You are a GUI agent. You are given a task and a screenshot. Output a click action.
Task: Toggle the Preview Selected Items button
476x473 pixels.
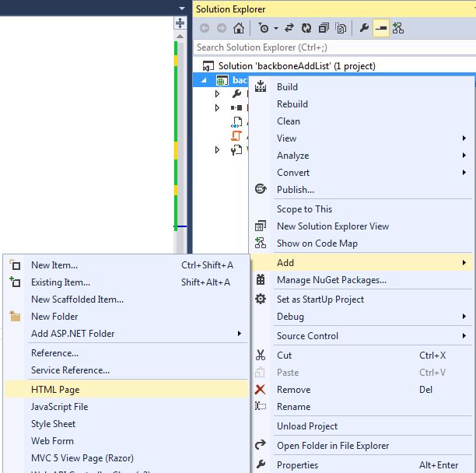(381, 28)
